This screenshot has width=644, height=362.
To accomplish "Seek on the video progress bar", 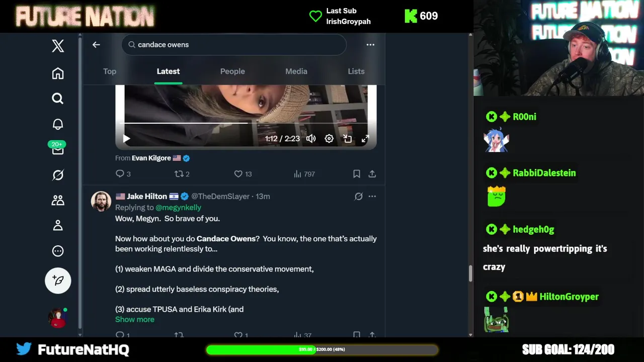I will 246,123.
